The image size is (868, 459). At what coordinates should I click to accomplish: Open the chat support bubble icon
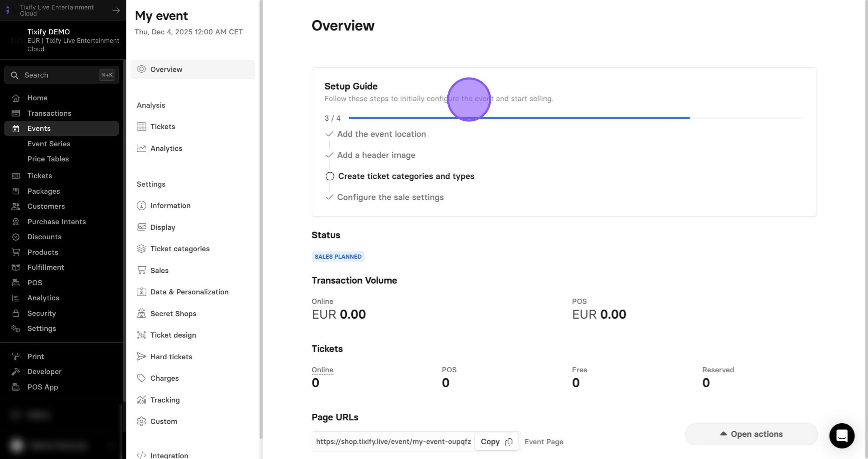(842, 436)
